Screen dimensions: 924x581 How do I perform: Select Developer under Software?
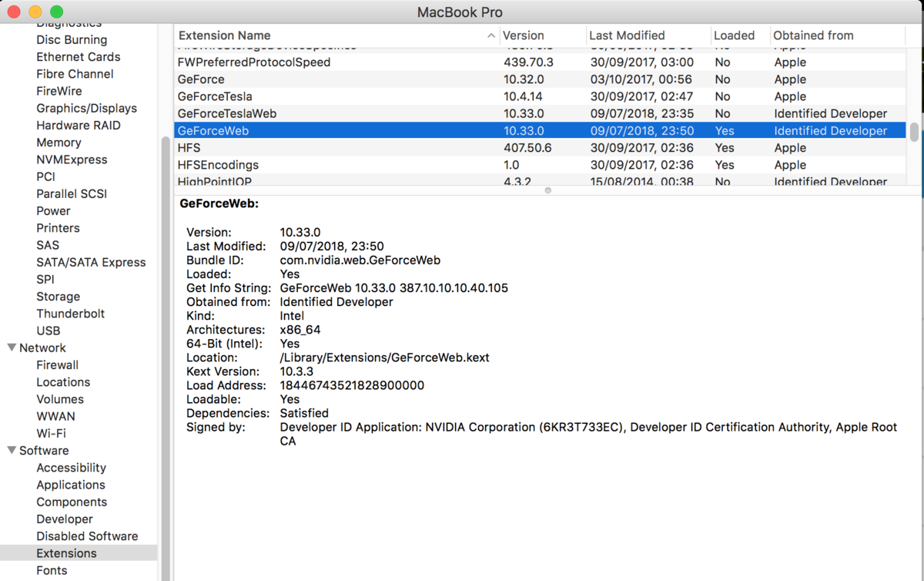64,519
